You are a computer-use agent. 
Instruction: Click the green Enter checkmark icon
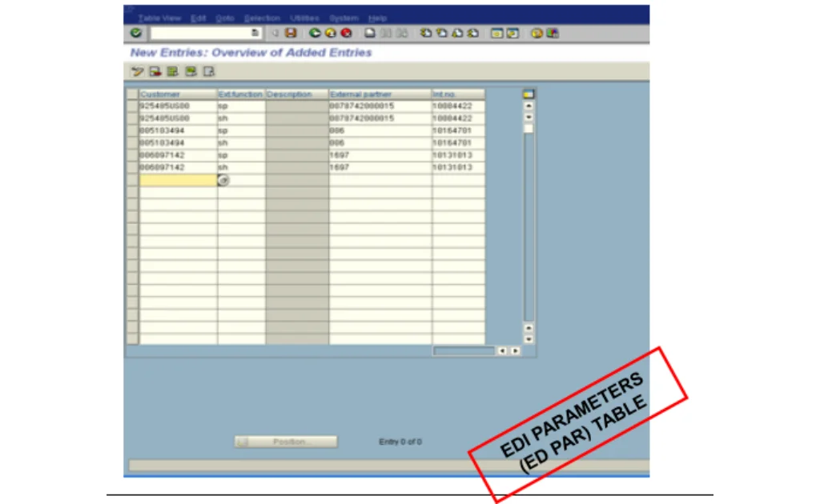[136, 33]
